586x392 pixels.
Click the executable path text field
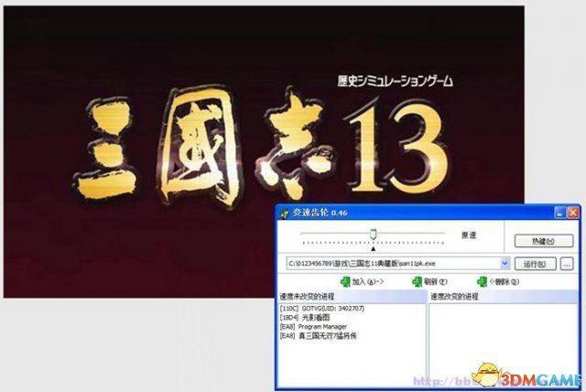[x=393, y=263]
